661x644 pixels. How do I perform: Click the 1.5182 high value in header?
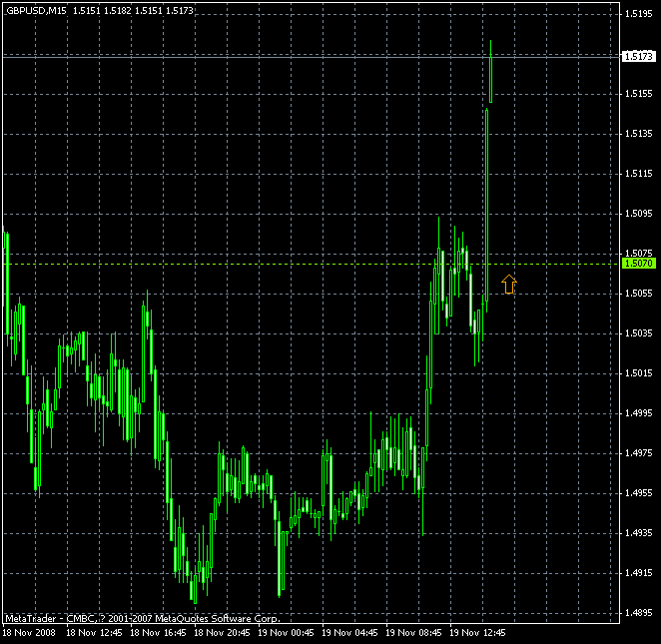click(x=117, y=11)
